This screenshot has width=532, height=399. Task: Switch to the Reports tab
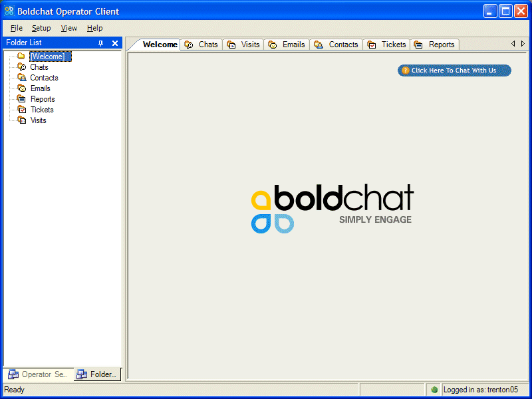(435, 45)
